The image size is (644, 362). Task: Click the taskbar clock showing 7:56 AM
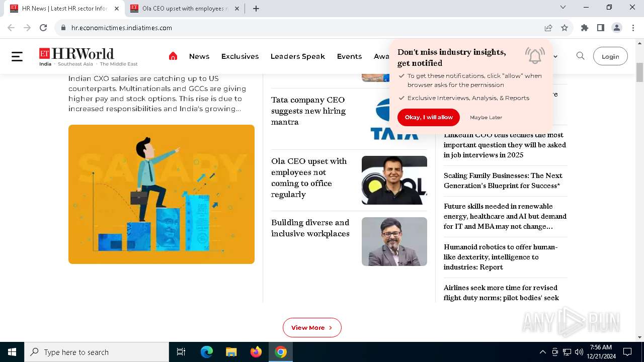pyautogui.click(x=601, y=352)
